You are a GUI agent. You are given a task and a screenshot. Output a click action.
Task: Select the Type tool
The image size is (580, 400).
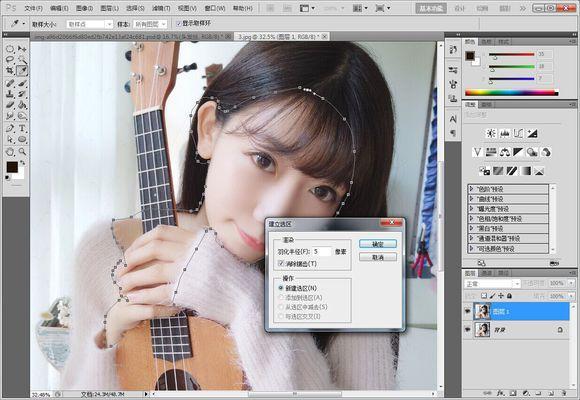click(x=22, y=128)
